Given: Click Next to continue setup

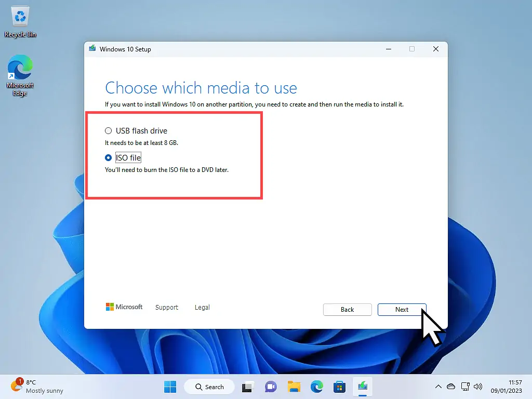Looking at the screenshot, I should pos(402,309).
